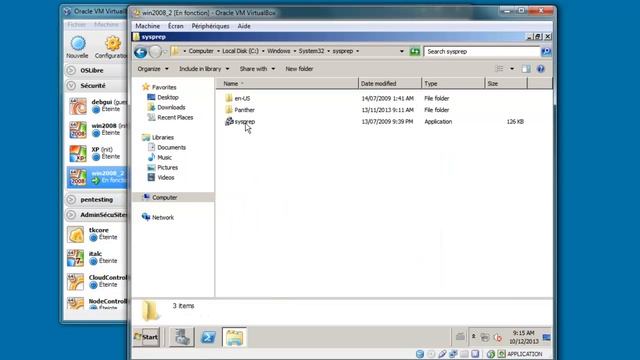The height and width of the screenshot is (360, 640).
Task: Select Music under Libraries
Action: (x=160, y=157)
